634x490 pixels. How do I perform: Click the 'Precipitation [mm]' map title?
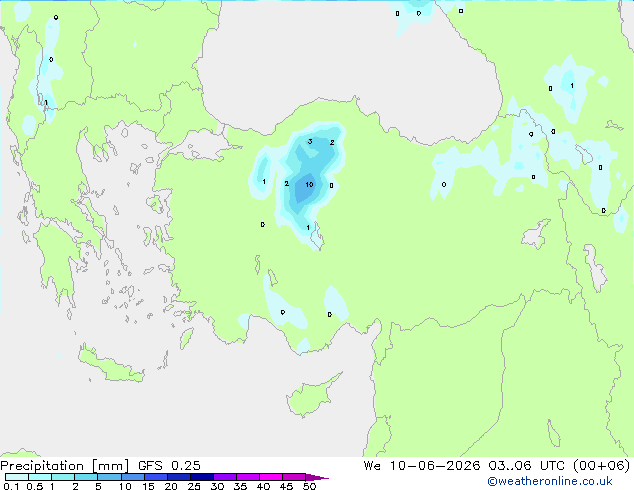(x=65, y=466)
